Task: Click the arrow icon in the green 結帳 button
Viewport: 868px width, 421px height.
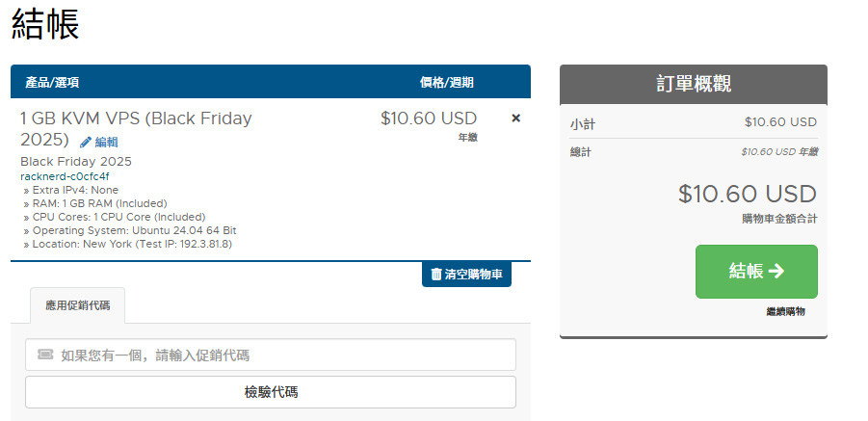Action: 776,272
